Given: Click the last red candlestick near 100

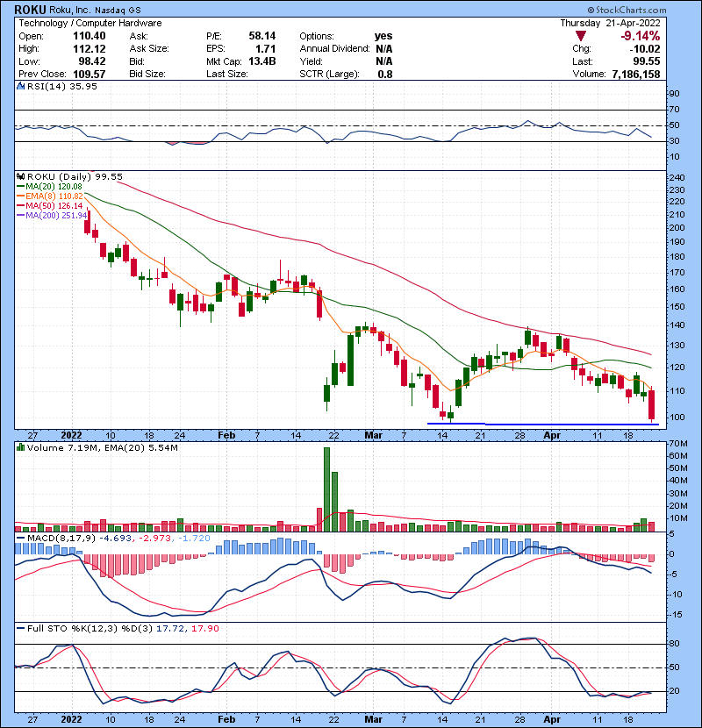Looking at the screenshot, I should [652, 405].
